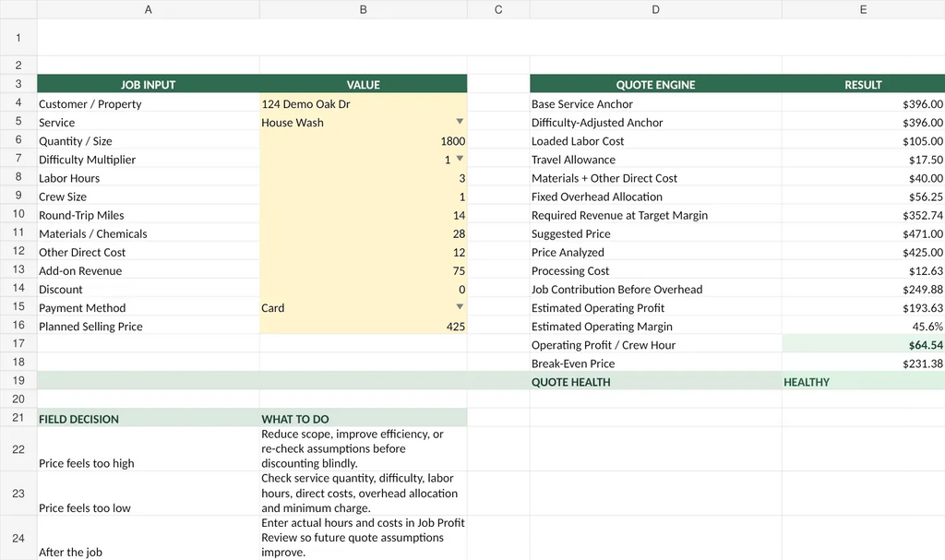Click the Estimated Operating Profit result '$193.63'
The image size is (945, 560).
pyautogui.click(x=863, y=307)
